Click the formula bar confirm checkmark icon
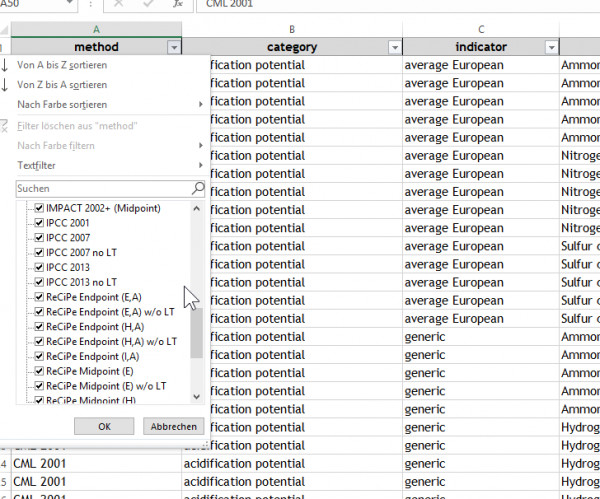The height and width of the screenshot is (499, 600). click(x=148, y=5)
